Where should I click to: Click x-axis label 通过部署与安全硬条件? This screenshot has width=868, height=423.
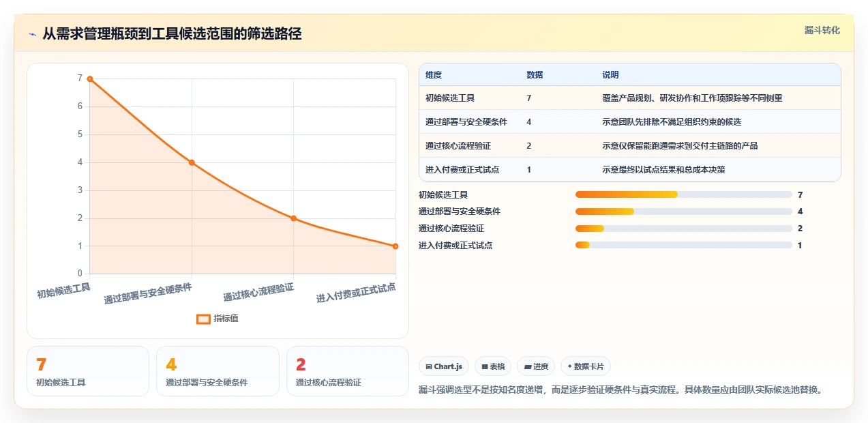pyautogui.click(x=148, y=293)
